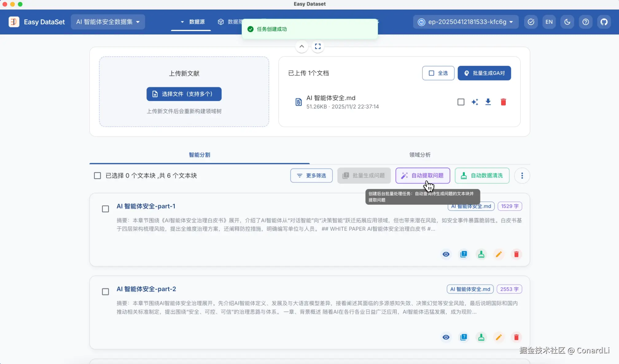Viewport: 619px width, 364px height.
Task: Click the GitHub icon in header
Action: point(604,22)
